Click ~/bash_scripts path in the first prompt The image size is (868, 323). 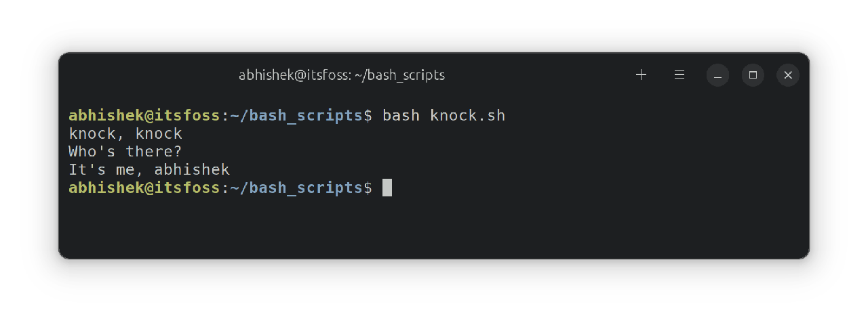[296, 116]
